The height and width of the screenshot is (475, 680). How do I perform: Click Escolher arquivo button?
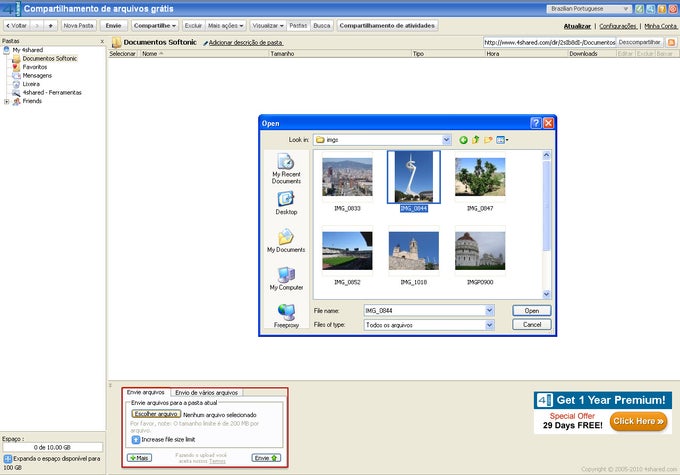click(x=156, y=414)
